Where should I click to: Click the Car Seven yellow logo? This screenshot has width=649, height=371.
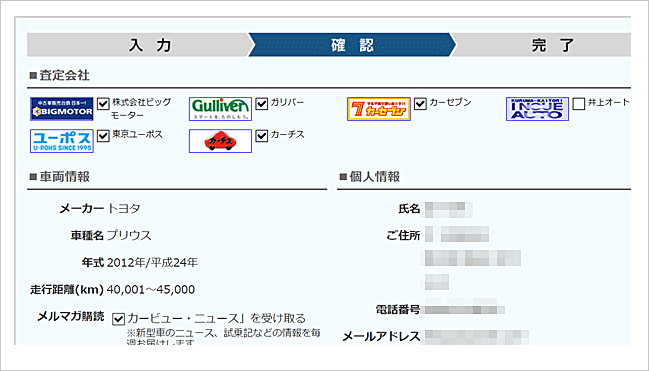(379, 109)
